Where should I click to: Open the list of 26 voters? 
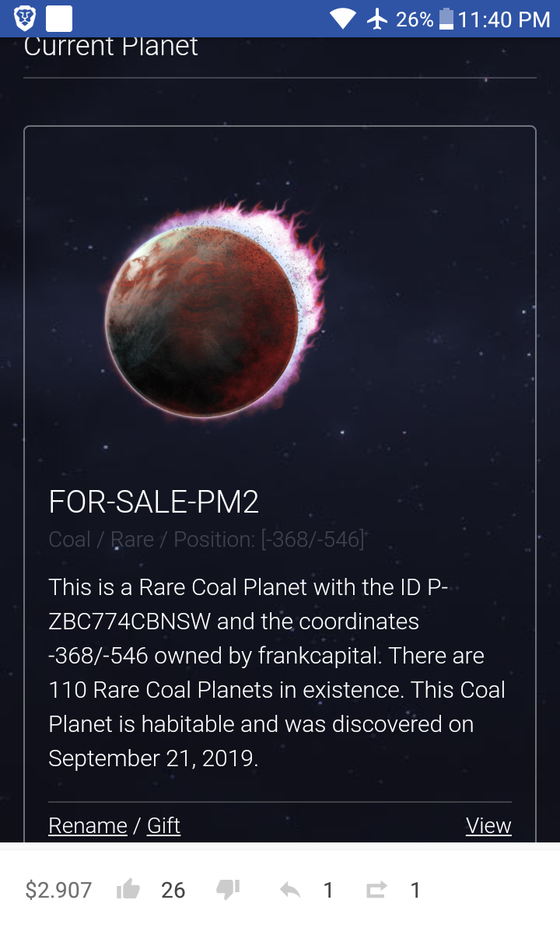[x=173, y=890]
